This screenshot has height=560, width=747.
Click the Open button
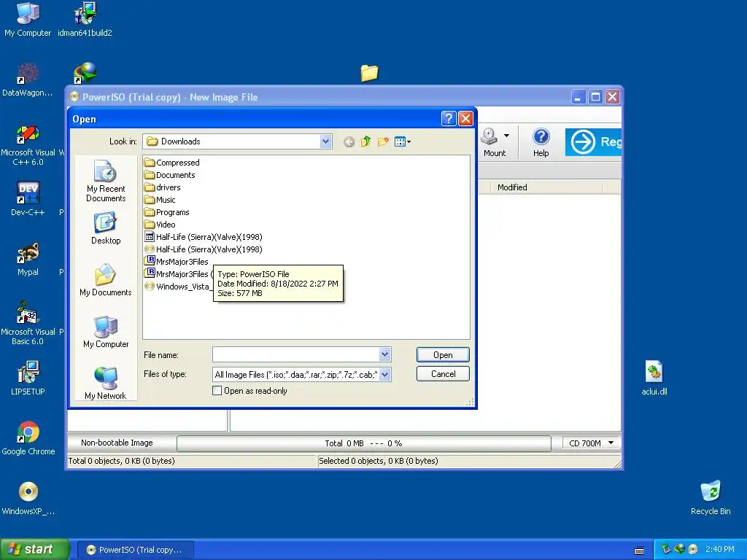pyautogui.click(x=443, y=355)
